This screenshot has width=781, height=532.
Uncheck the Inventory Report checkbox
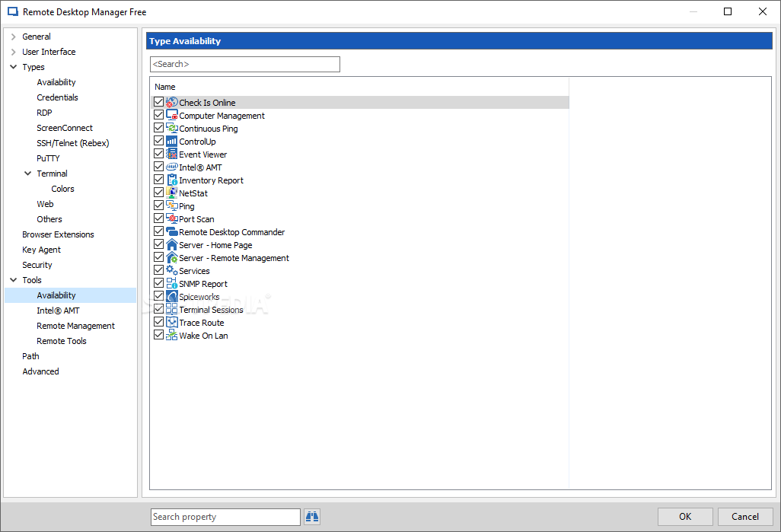coord(158,180)
